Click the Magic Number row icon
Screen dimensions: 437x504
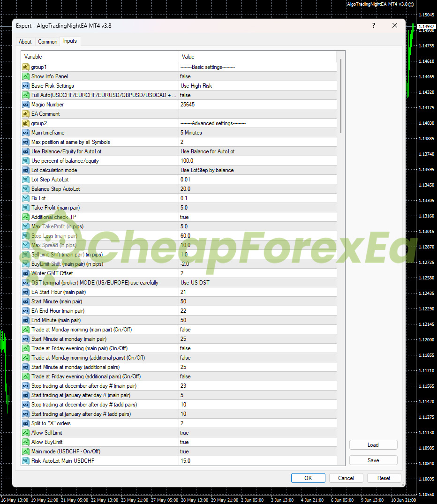tap(26, 105)
